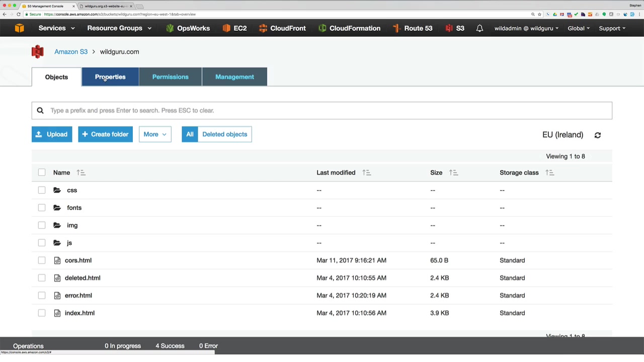
Task: Click the Operations label in bottom bar
Action: click(28, 346)
